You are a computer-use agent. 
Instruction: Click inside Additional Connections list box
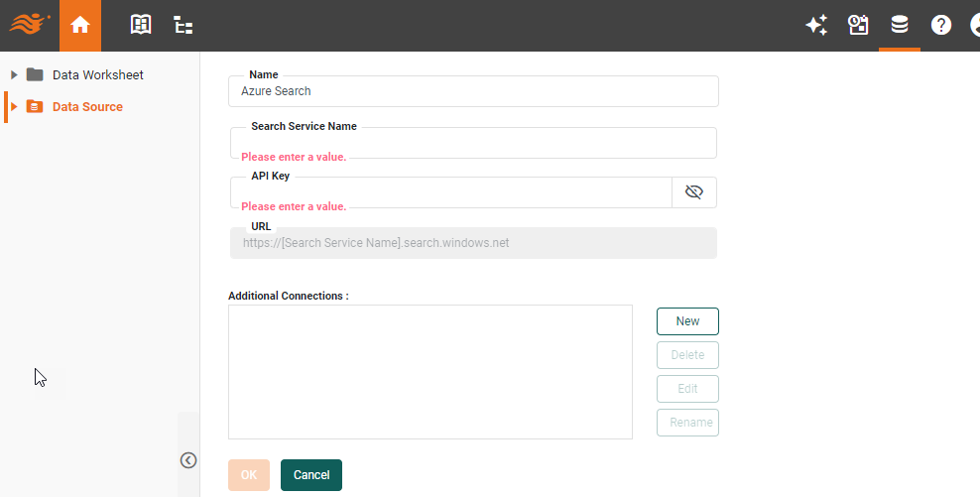[x=429, y=371]
